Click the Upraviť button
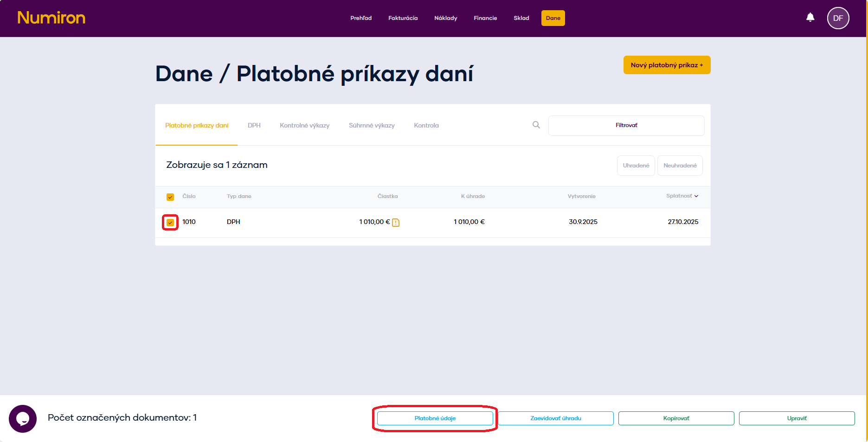The width and height of the screenshot is (868, 442). [797, 418]
